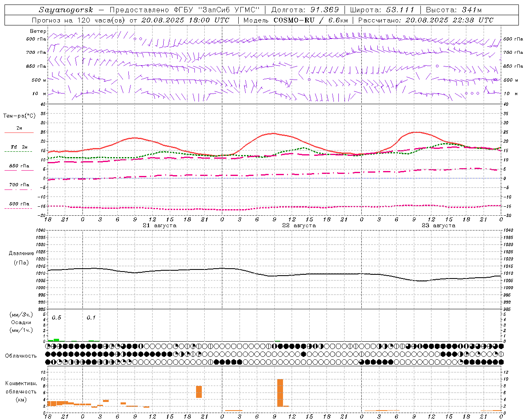Click the Sayanogorsk station title

click(66, 10)
